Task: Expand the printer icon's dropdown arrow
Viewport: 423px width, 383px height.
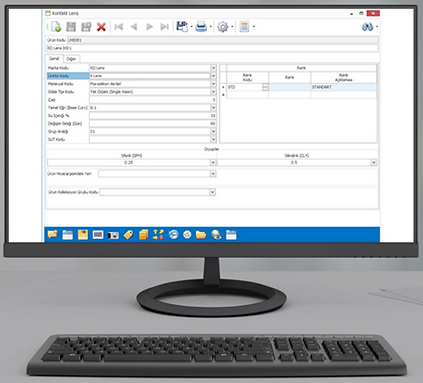Action: tap(211, 27)
